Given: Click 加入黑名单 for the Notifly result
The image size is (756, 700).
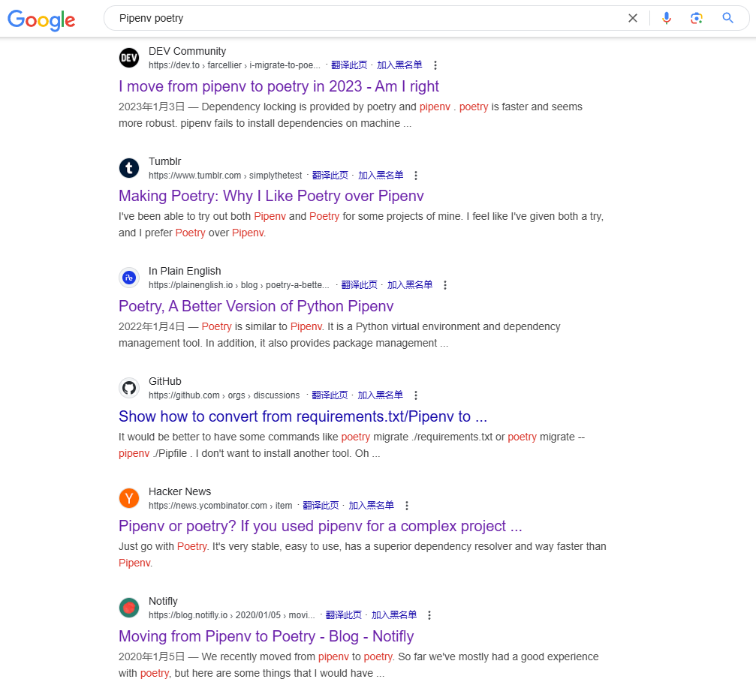Looking at the screenshot, I should click(394, 615).
